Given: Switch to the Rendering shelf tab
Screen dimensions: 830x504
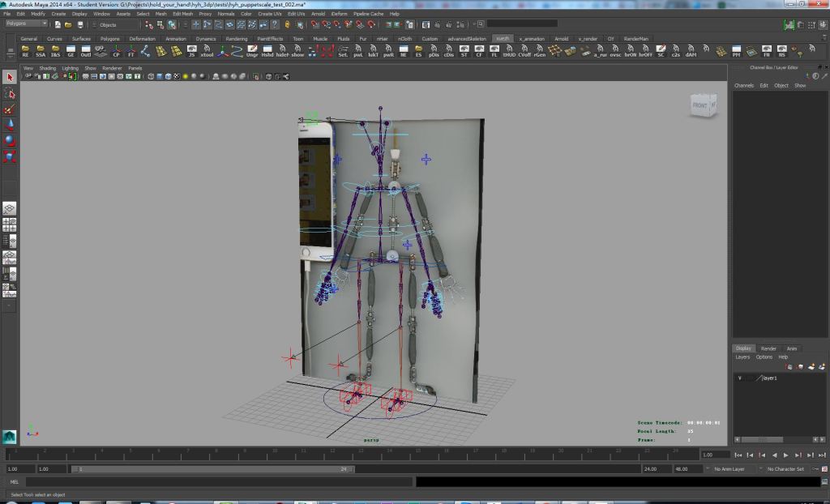Looking at the screenshot, I should click(237, 38).
